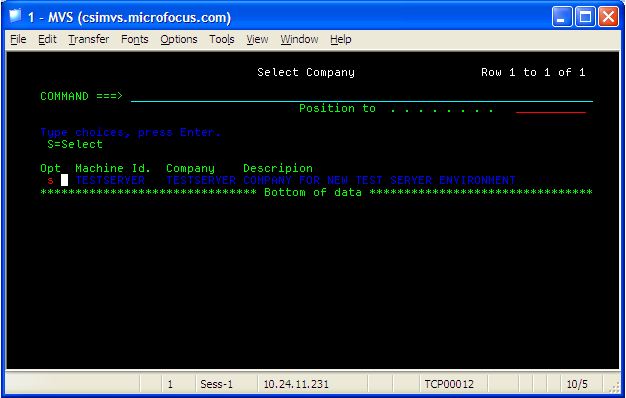Screen dimensions: 626x398
Task: Open the Help menu
Action: (341, 40)
